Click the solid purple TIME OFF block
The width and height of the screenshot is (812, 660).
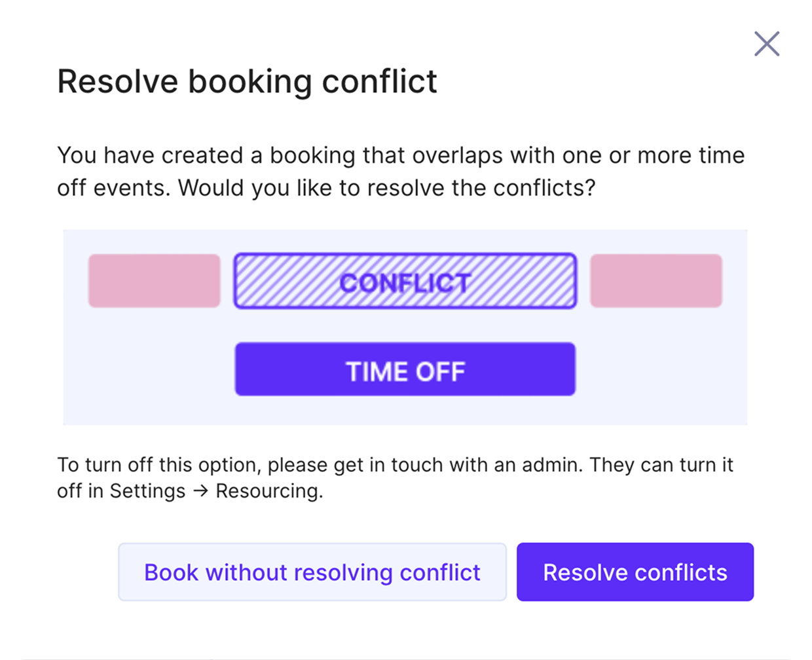coord(405,370)
